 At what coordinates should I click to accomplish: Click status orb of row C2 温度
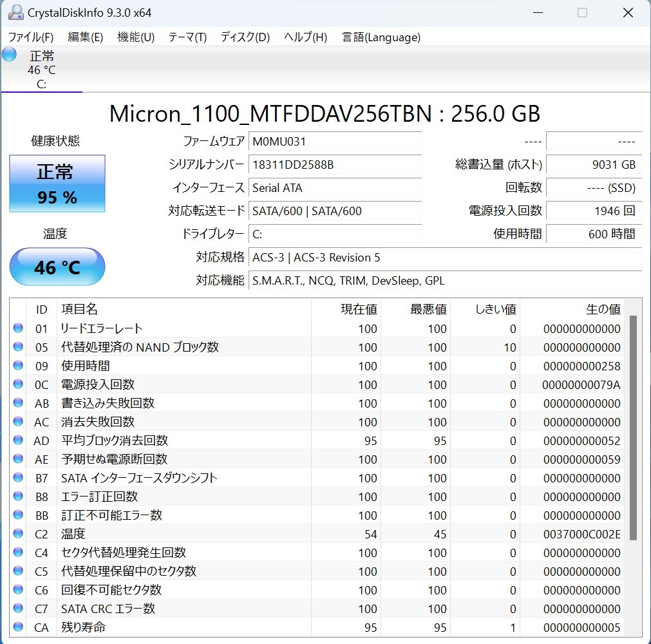18,533
